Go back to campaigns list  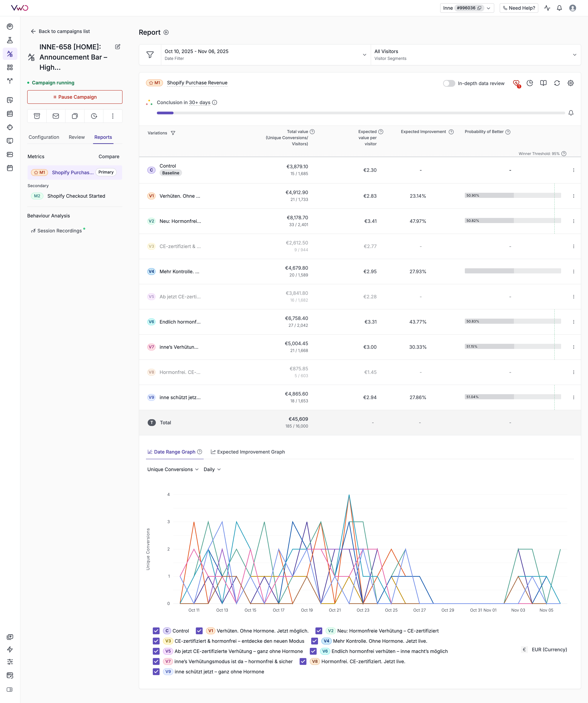click(60, 31)
